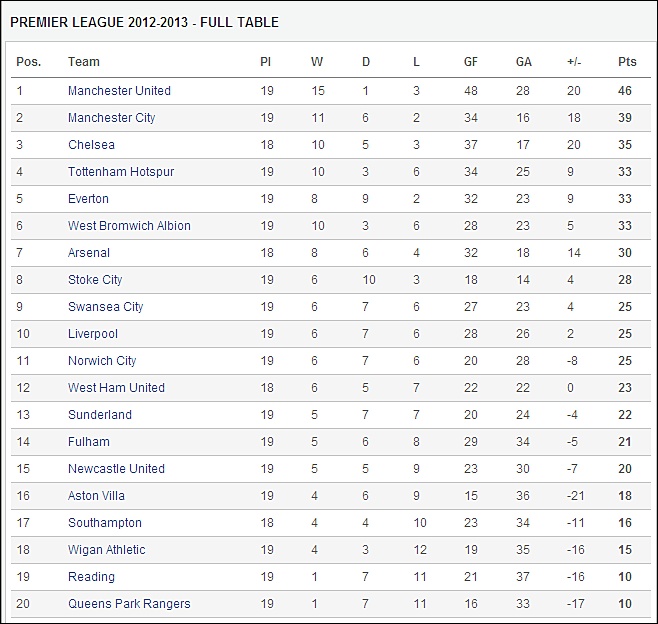Click the Norwich City link

(102, 361)
